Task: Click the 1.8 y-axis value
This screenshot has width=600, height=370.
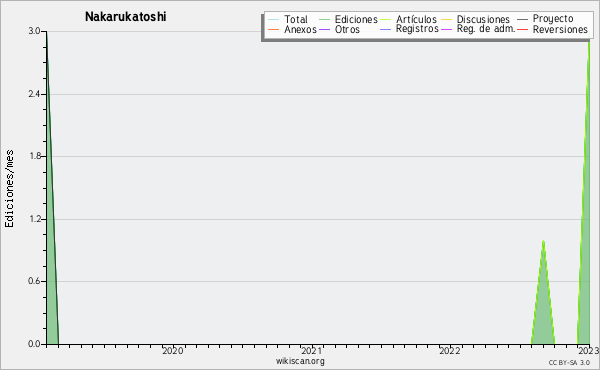Action: point(34,156)
